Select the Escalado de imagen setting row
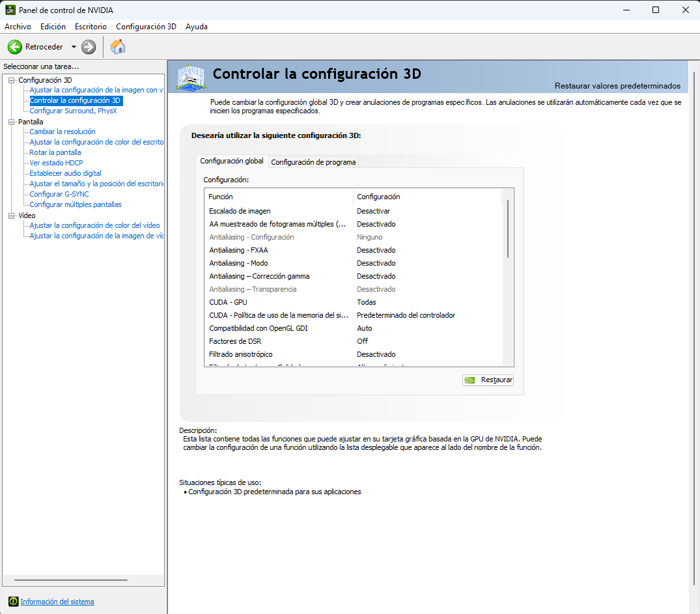 point(353,211)
